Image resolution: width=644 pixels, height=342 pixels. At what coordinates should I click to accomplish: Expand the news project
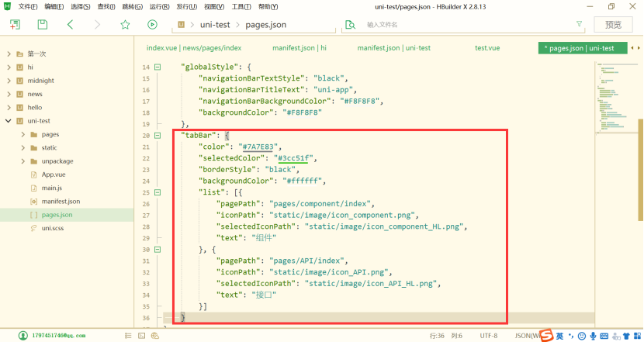pyautogui.click(x=9, y=94)
